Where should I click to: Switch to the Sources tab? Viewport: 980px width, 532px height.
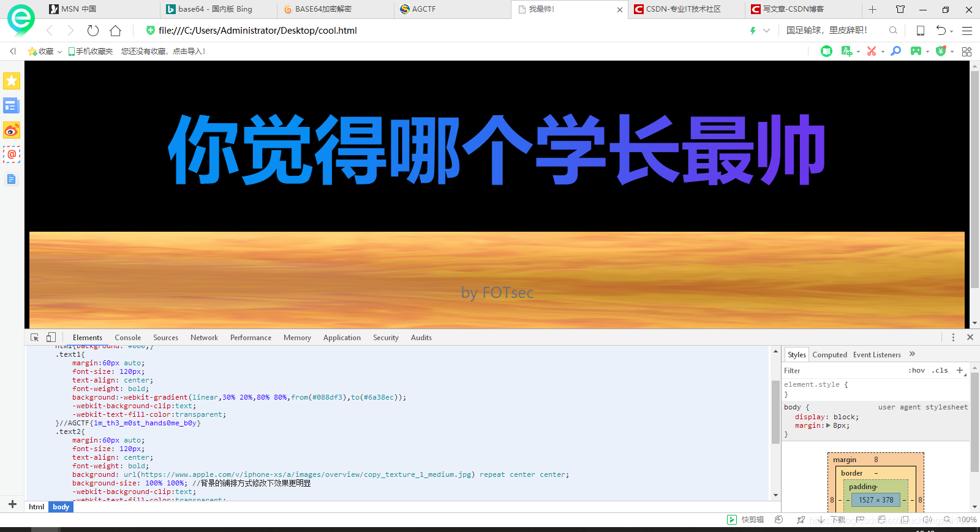pyautogui.click(x=165, y=338)
